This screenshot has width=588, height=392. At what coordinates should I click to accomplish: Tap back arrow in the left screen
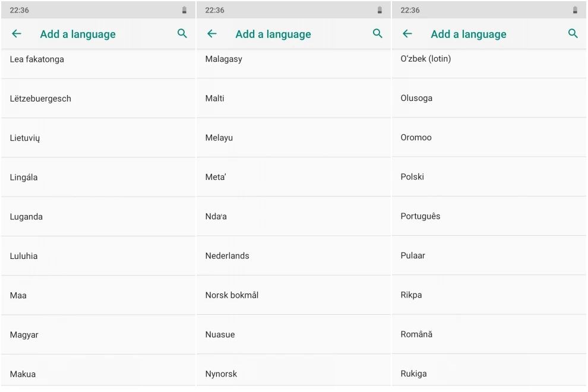click(x=17, y=34)
